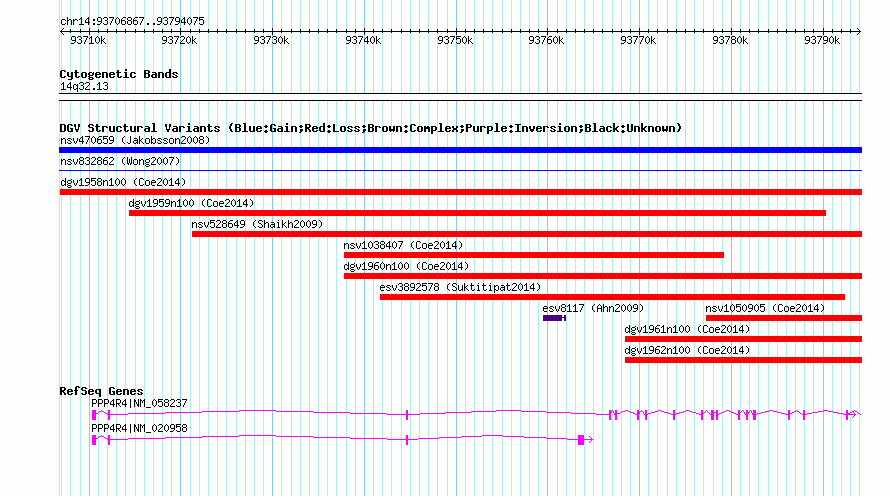This screenshot has width=890, height=496.
Task: Click the 93760k ruler tick label
Action: click(547, 40)
